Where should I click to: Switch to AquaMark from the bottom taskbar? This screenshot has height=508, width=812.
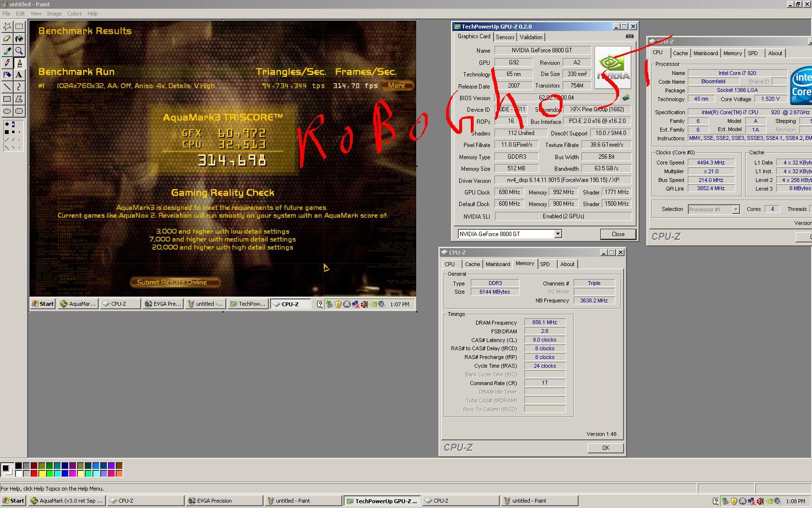(67, 501)
